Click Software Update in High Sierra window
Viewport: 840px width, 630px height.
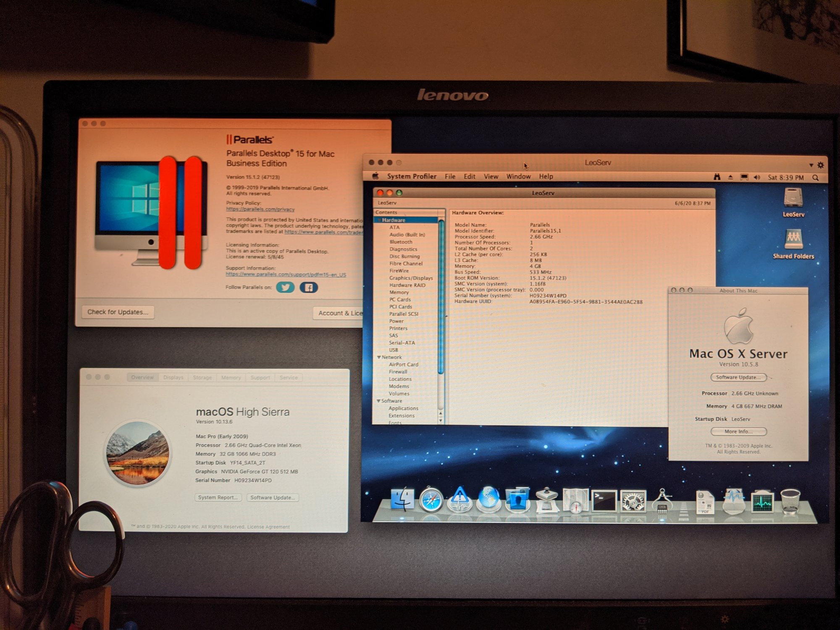pos(273,498)
